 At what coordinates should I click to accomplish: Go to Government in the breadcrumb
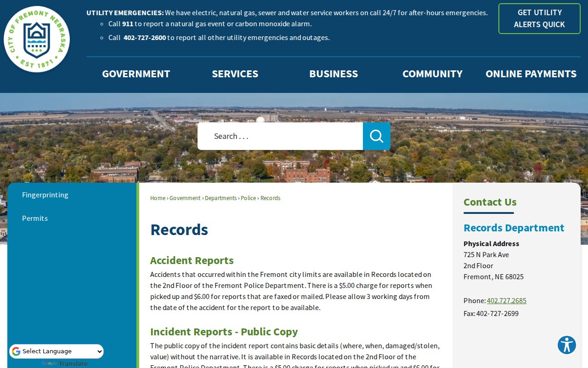point(185,198)
